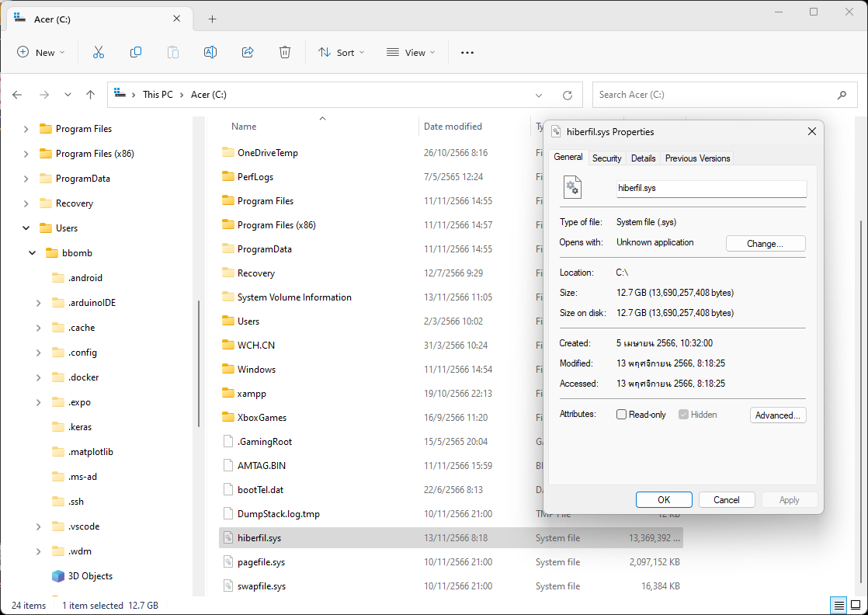Open the View dropdown menu
The image size is (868, 615).
(411, 52)
